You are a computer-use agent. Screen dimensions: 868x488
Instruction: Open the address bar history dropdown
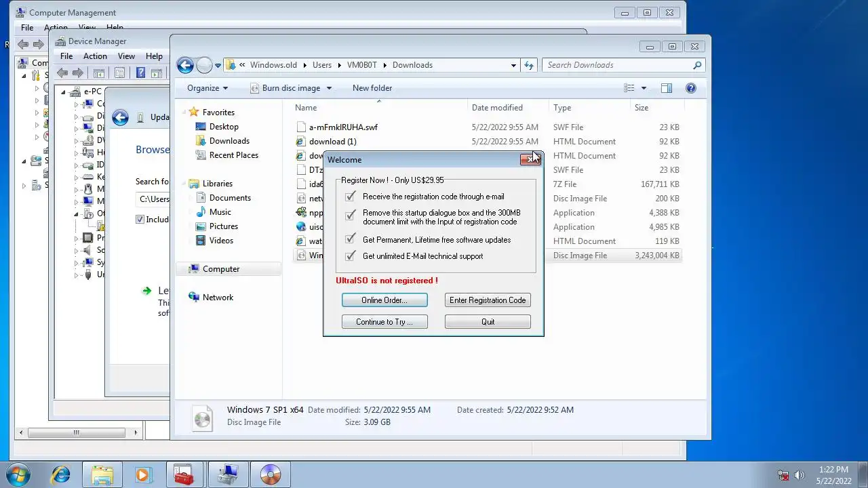click(513, 65)
